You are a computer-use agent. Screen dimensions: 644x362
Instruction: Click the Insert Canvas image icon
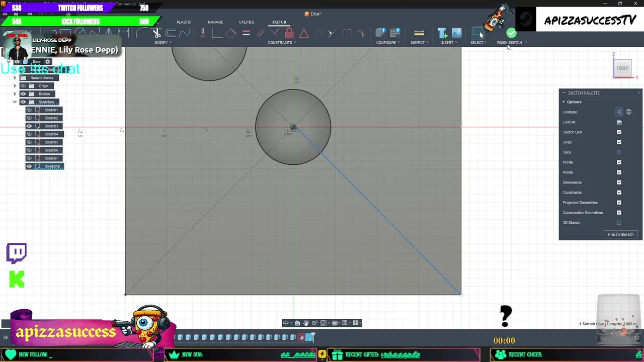point(456,33)
